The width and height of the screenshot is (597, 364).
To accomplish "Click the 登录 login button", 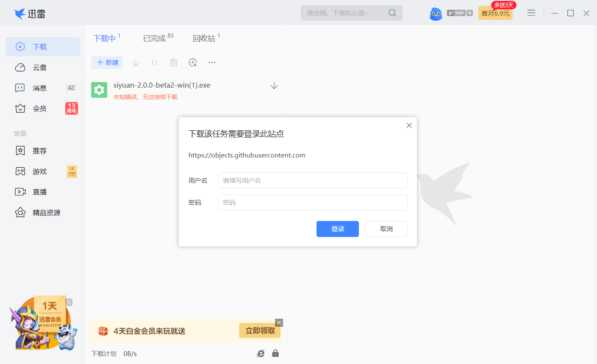I will (x=338, y=229).
